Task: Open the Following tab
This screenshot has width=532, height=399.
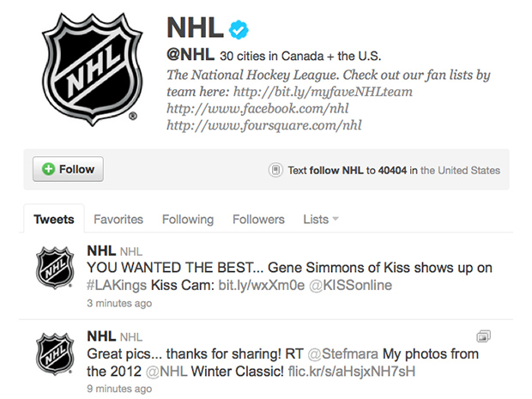Action: click(188, 219)
